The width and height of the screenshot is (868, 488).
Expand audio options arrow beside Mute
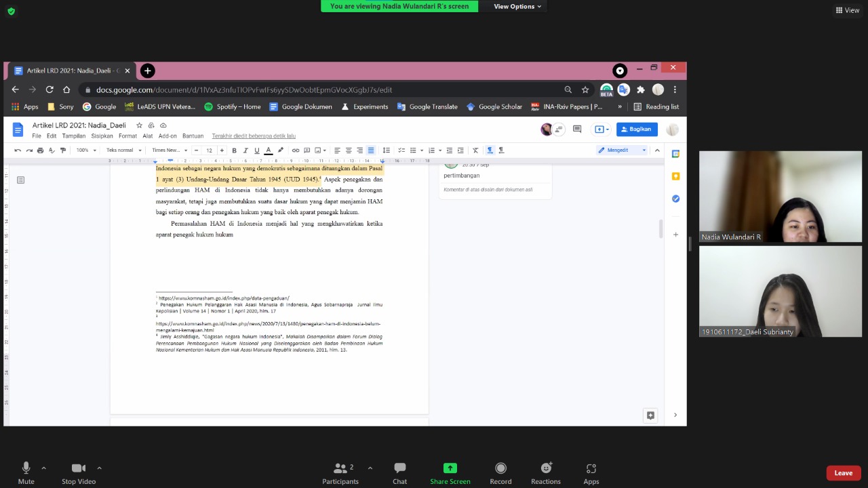44,468
